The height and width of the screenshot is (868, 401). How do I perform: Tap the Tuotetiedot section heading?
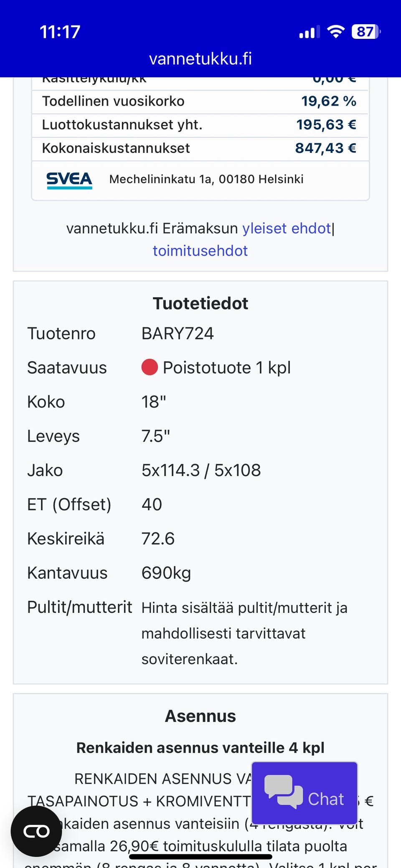pyautogui.click(x=200, y=304)
